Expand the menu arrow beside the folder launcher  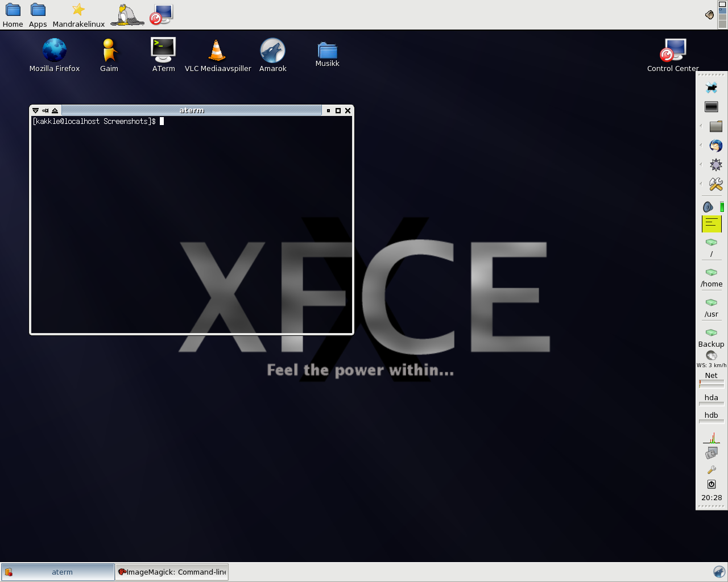point(701,126)
